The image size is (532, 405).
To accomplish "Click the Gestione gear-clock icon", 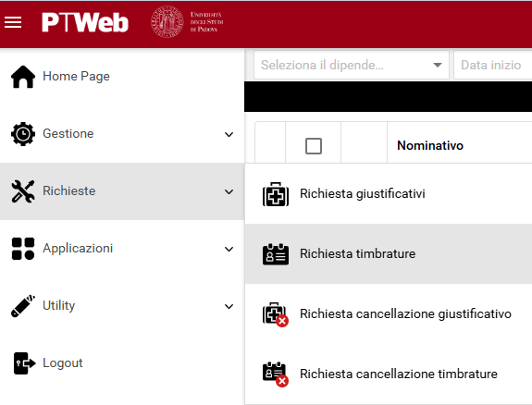I will 23,134.
